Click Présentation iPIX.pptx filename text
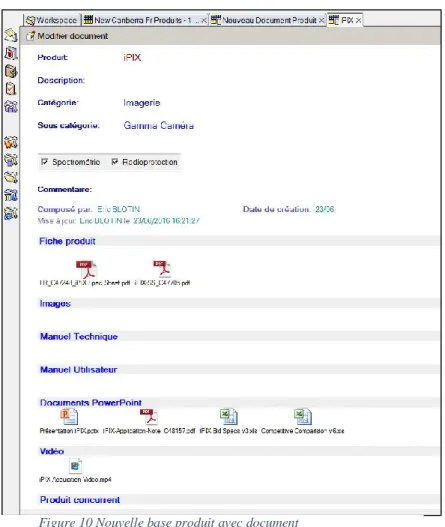 click(69, 431)
